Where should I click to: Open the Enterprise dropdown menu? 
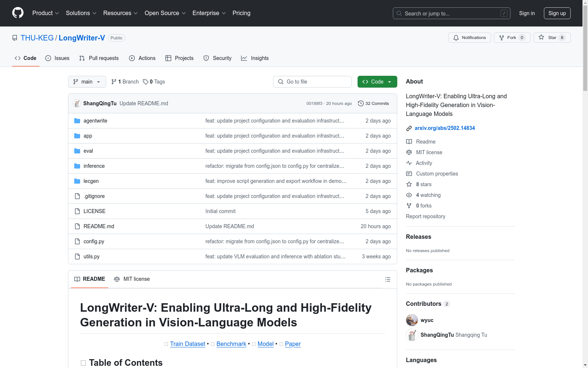(x=209, y=13)
